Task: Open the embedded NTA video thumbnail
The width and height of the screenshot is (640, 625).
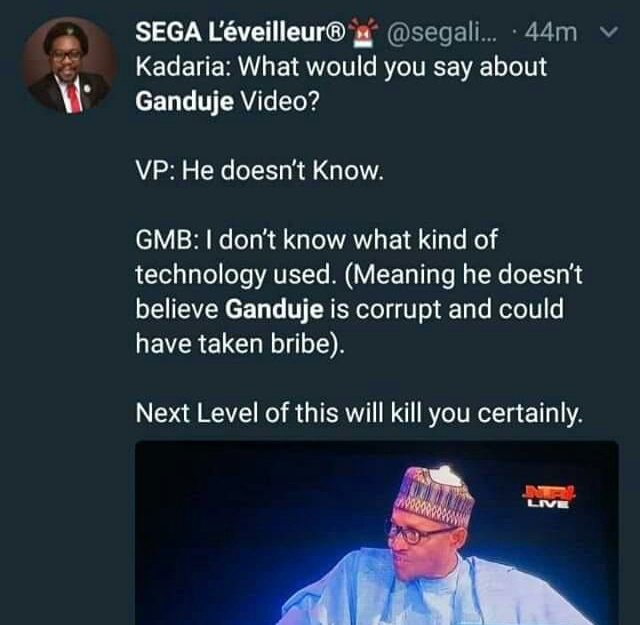Action: (x=377, y=533)
